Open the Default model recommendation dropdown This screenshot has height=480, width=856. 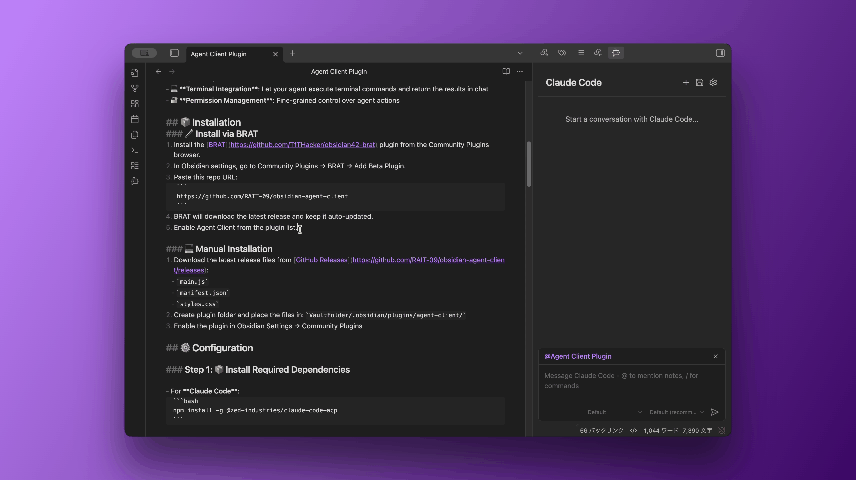tap(676, 411)
